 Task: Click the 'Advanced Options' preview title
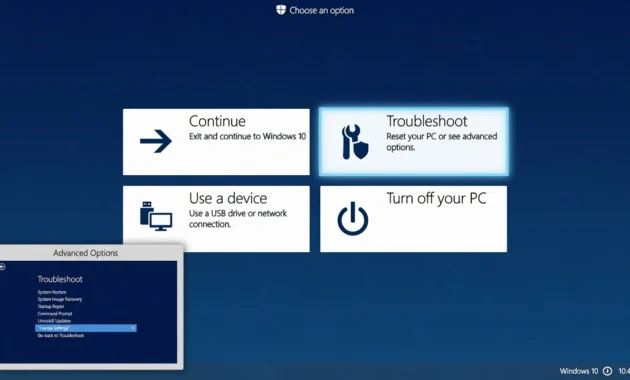86,253
